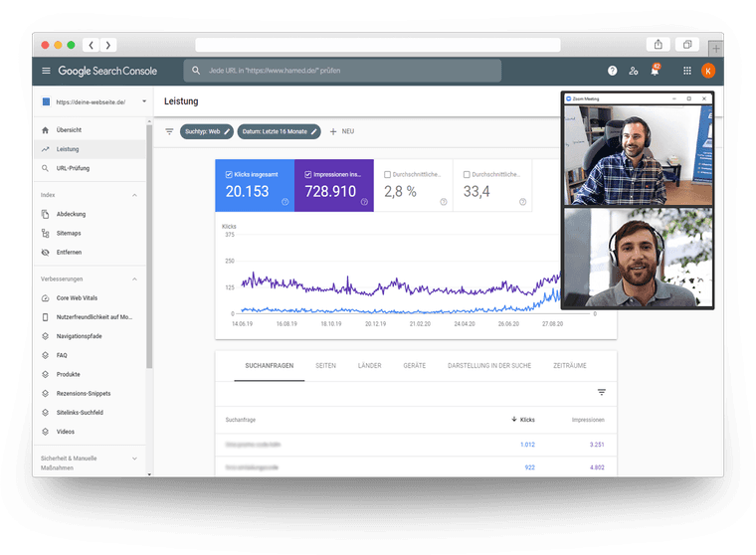
Task: Click the URL inspection search field
Action: (342, 71)
